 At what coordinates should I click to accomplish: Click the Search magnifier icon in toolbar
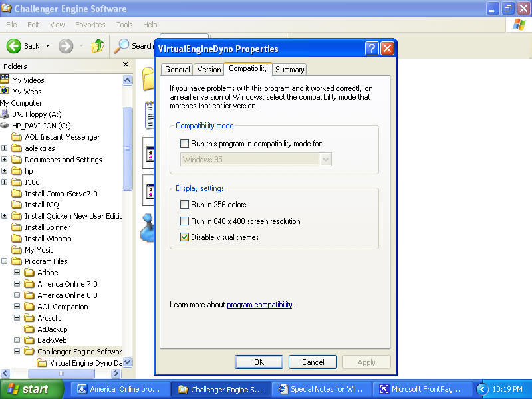(122, 46)
